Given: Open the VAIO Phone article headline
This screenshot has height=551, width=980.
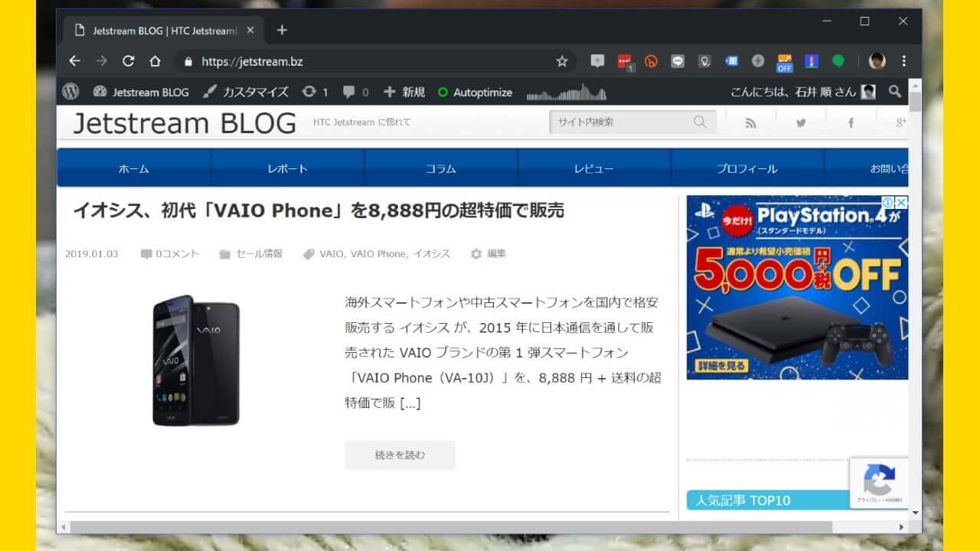Looking at the screenshot, I should tap(318, 210).
